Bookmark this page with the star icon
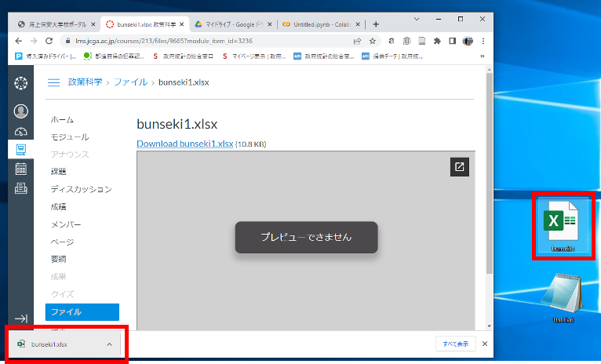601x364 pixels. pos(373,41)
